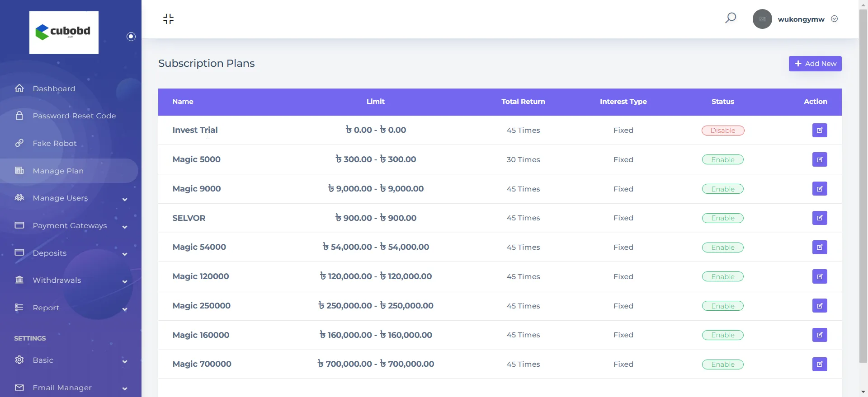The image size is (868, 397).
Task: Open edit for Magic 54000 plan
Action: tap(819, 247)
